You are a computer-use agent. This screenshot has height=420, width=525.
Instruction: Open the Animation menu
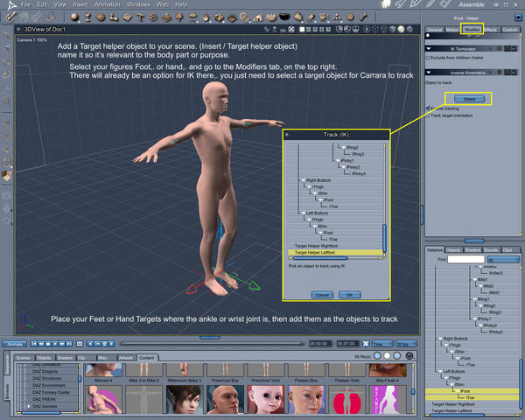pyautogui.click(x=107, y=4)
